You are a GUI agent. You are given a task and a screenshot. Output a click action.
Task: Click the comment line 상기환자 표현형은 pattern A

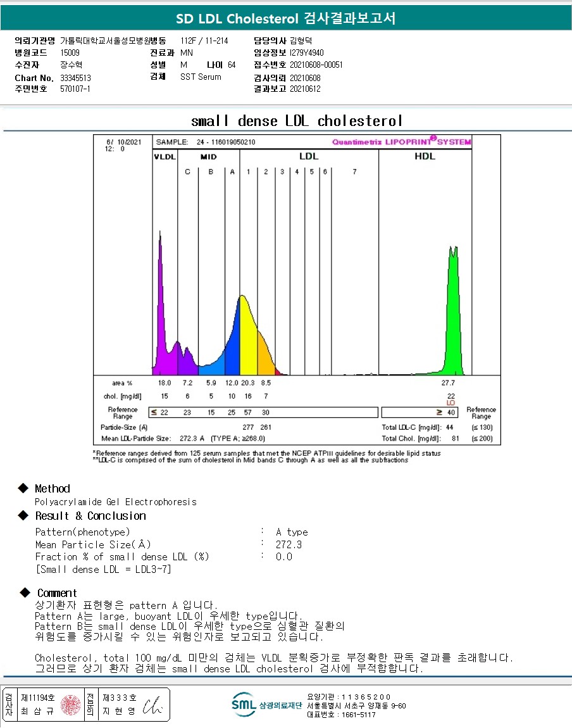tap(126, 605)
